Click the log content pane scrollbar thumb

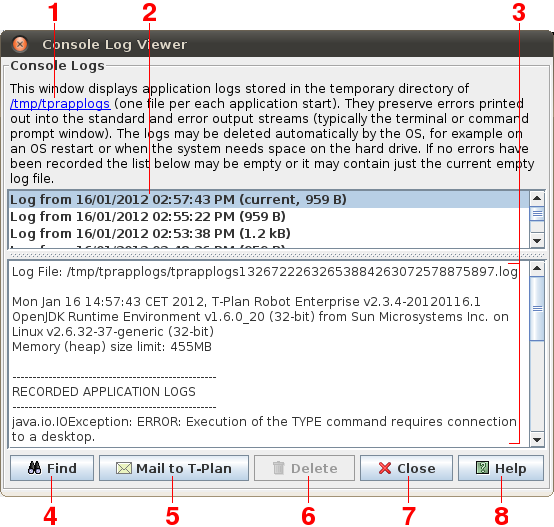pyautogui.click(x=537, y=308)
